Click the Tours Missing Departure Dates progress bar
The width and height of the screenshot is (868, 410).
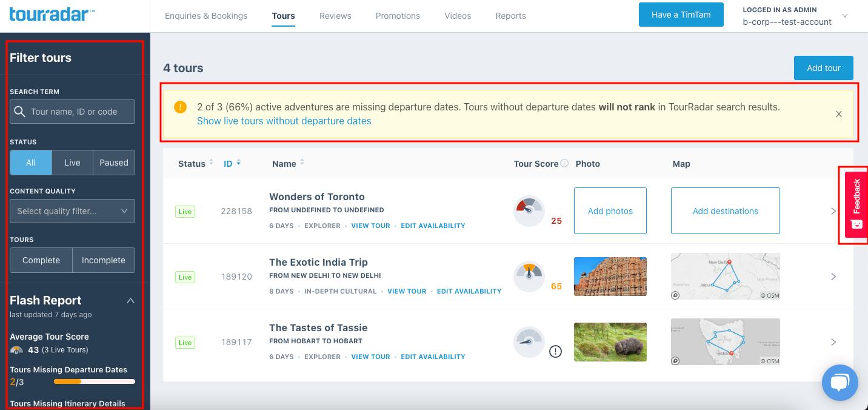[x=94, y=381]
